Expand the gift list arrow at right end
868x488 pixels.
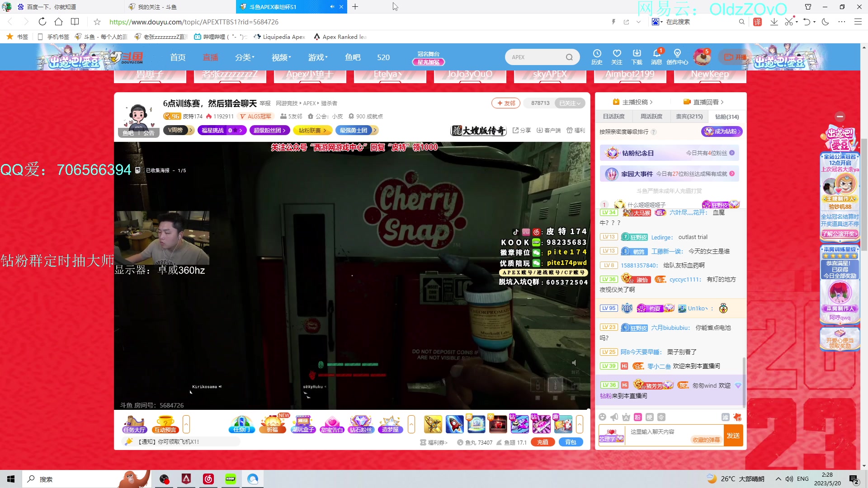pyautogui.click(x=579, y=424)
